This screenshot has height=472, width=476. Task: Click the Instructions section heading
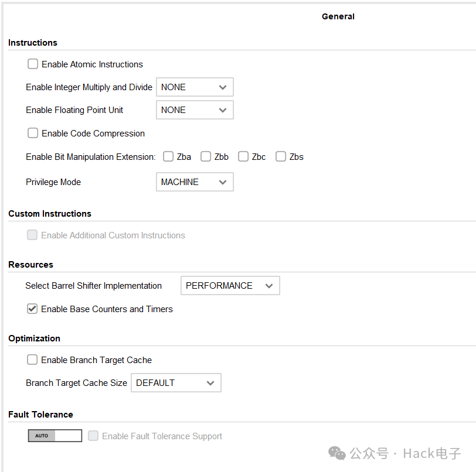coord(33,43)
